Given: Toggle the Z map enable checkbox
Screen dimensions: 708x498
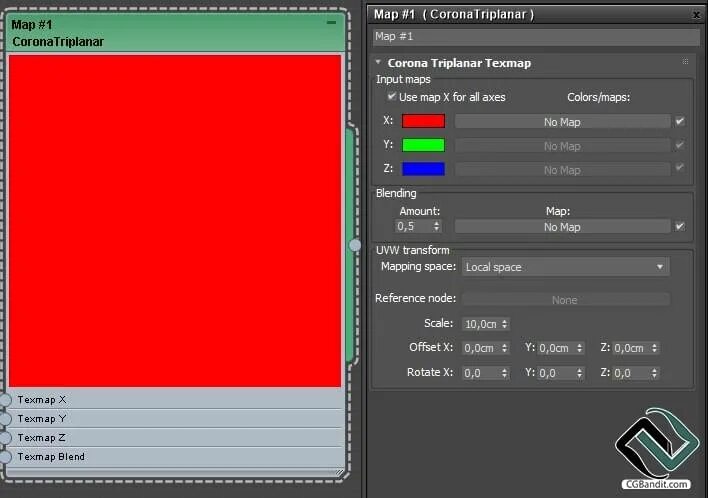Looking at the screenshot, I should click(x=680, y=168).
